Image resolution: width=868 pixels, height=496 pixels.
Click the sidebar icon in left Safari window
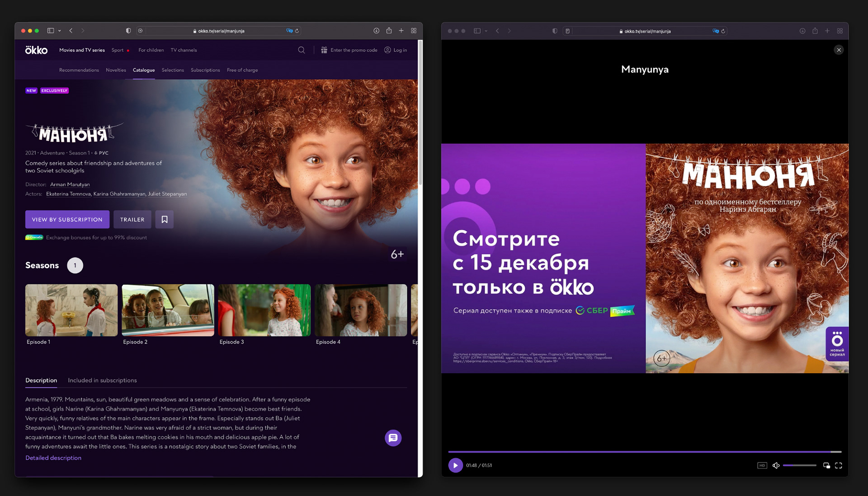(x=51, y=31)
